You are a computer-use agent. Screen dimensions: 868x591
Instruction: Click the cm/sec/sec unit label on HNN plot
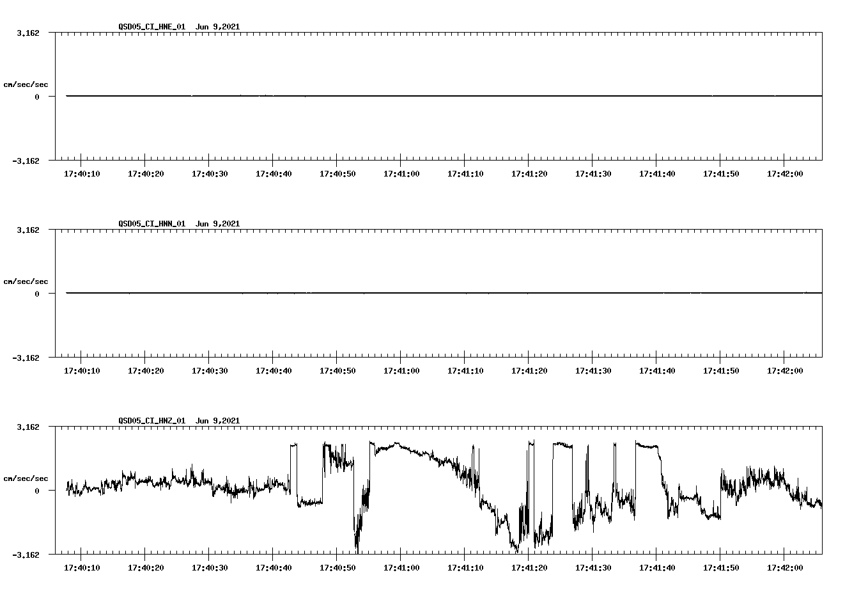[x=26, y=281]
